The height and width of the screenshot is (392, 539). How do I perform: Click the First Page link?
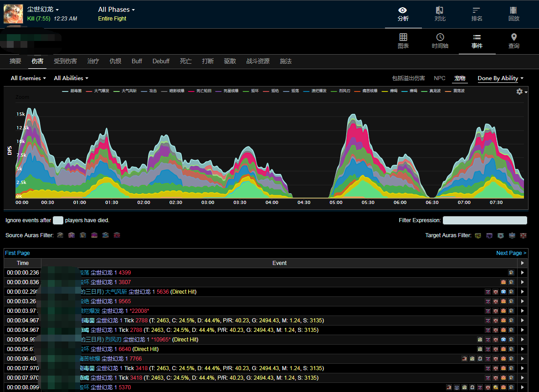pyautogui.click(x=17, y=253)
